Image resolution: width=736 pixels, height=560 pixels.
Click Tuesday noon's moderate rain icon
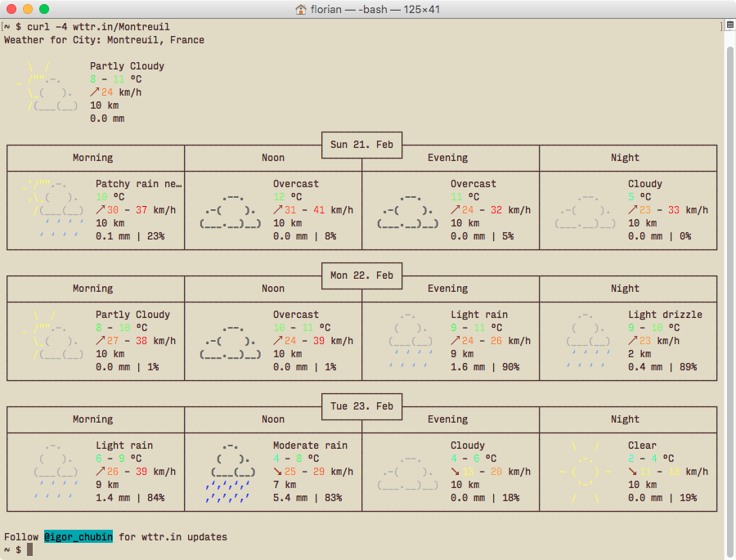(x=231, y=472)
